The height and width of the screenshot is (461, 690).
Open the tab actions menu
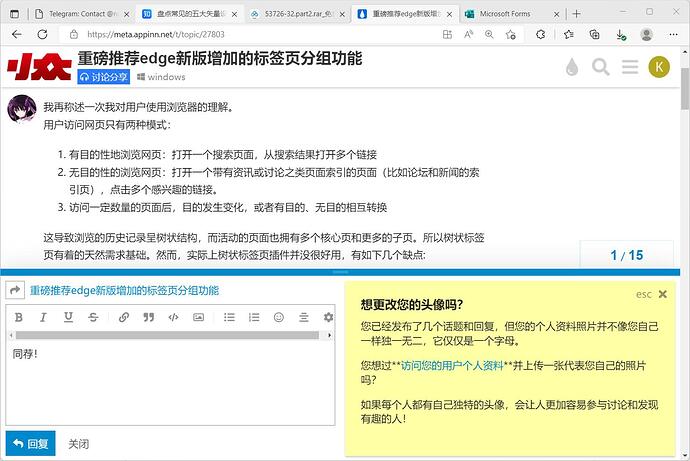click(15, 14)
